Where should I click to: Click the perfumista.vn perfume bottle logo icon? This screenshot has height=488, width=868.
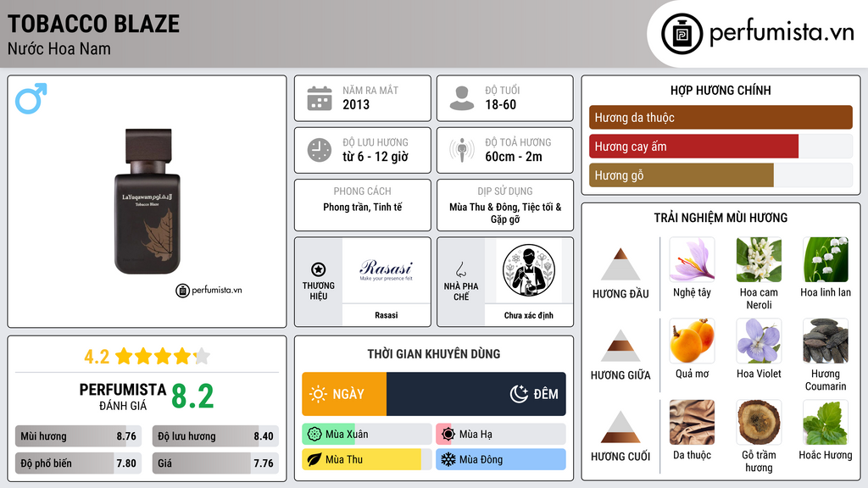click(x=682, y=34)
